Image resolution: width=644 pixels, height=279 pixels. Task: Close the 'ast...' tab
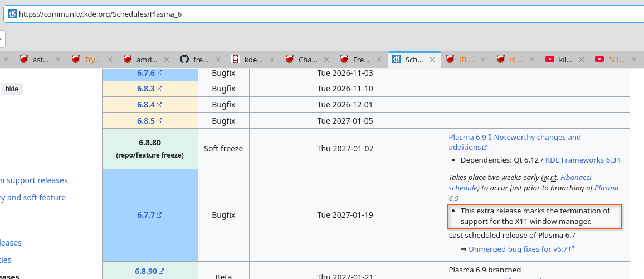[x=58, y=60]
